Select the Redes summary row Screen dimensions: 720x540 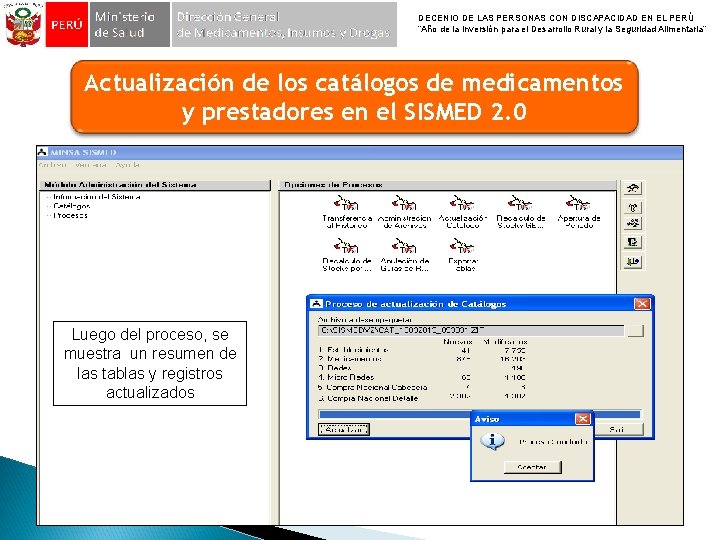point(422,368)
